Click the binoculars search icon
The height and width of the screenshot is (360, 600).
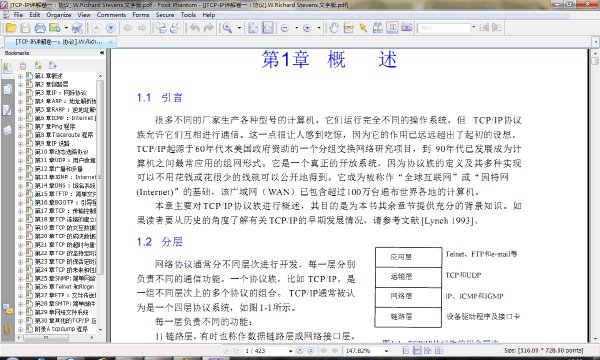pos(378,28)
